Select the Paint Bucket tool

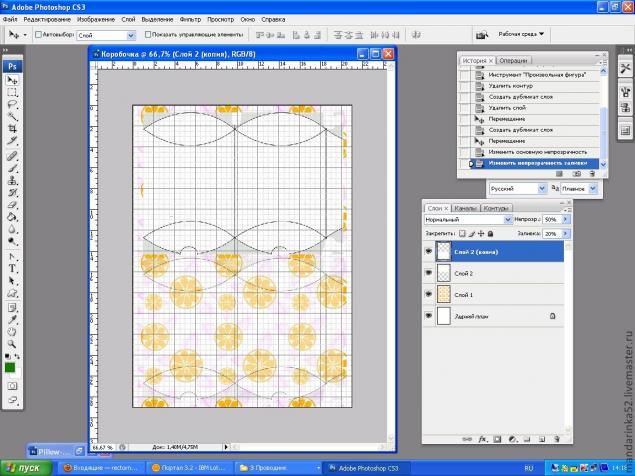(13, 217)
